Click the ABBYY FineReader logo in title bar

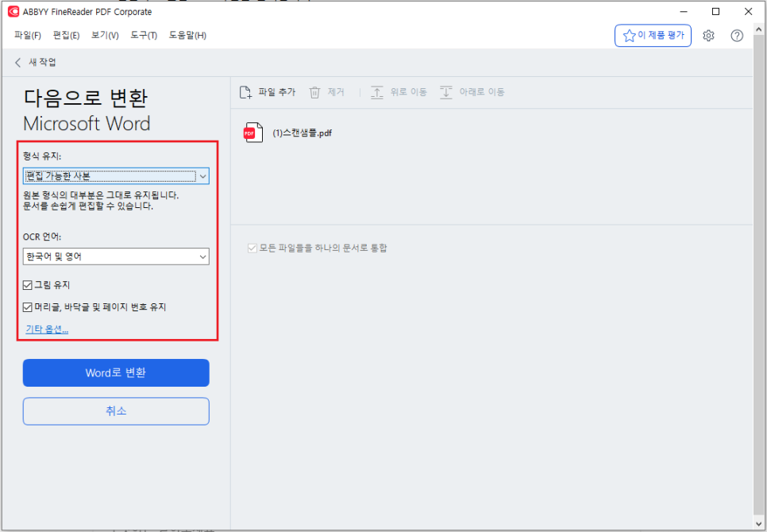tap(13, 12)
